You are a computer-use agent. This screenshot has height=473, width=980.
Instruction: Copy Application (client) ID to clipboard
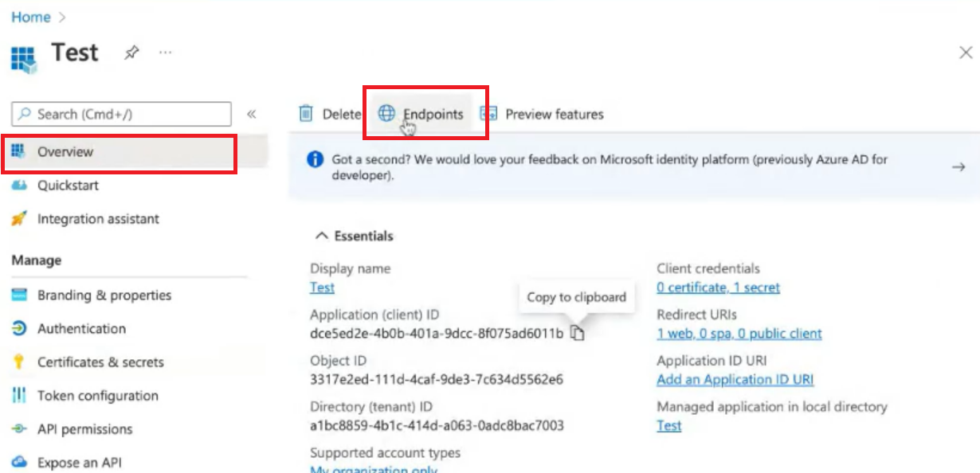(x=578, y=334)
